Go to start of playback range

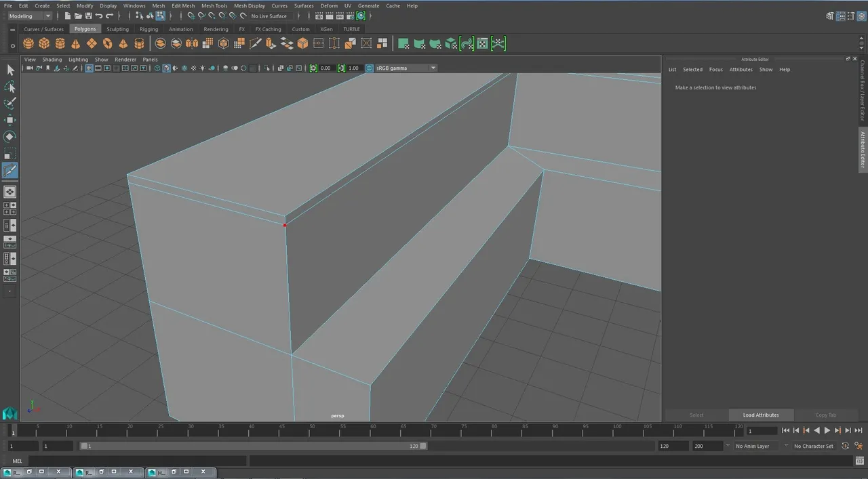coord(785,430)
